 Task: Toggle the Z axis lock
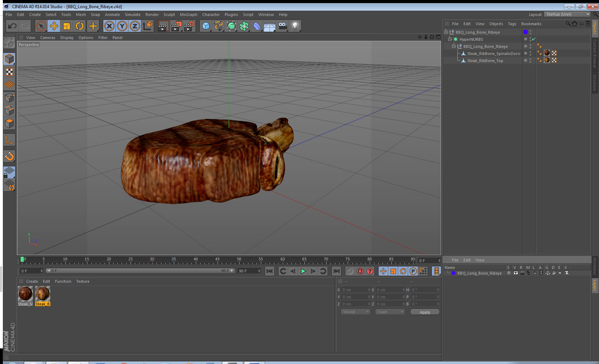(135, 26)
